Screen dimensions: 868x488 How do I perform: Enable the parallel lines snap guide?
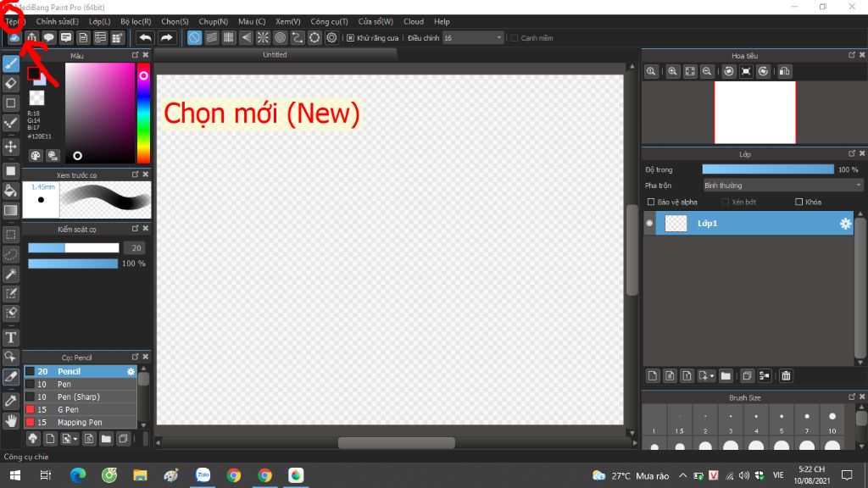[x=211, y=37]
